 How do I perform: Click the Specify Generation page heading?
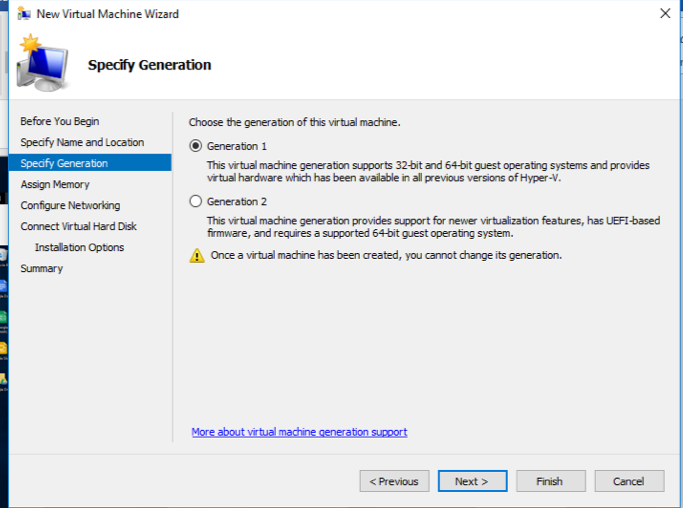pyautogui.click(x=149, y=65)
